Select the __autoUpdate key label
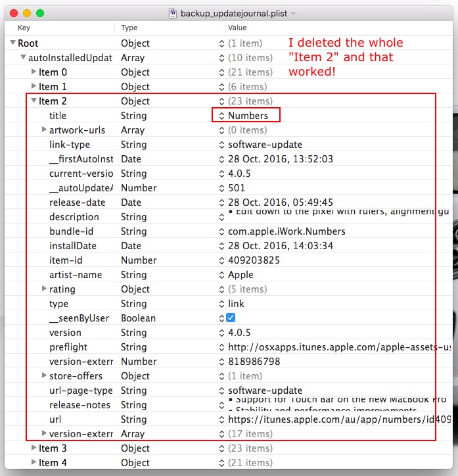The width and height of the screenshot is (458, 476). [81, 188]
